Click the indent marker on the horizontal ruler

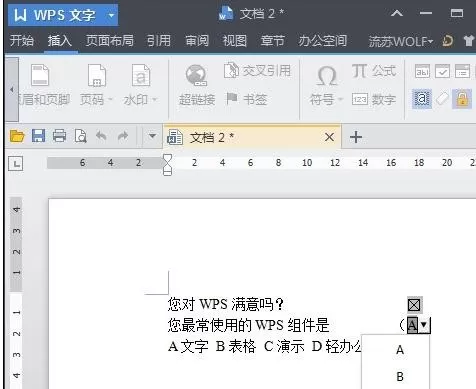click(167, 165)
